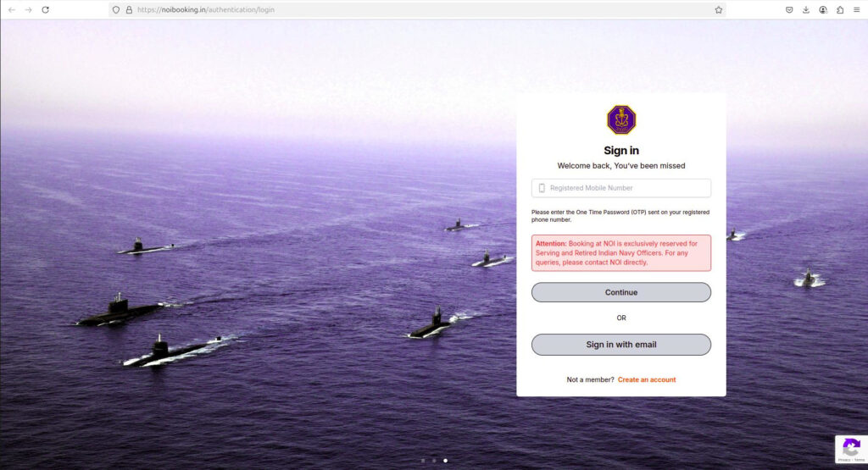This screenshot has height=470, width=868.
Task: Choose Sign in with email
Action: pyautogui.click(x=620, y=345)
